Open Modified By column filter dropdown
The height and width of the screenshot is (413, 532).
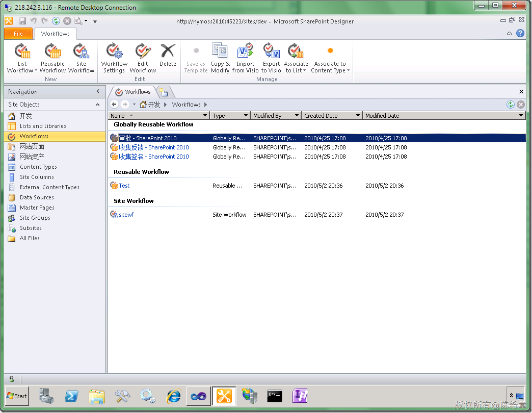click(x=297, y=115)
